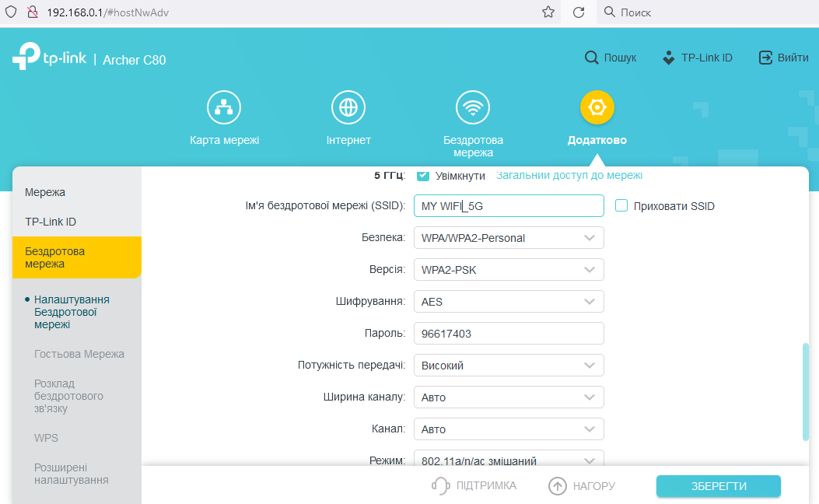Click the browser address bar URL
This screenshot has height=504, width=819.
107,12
